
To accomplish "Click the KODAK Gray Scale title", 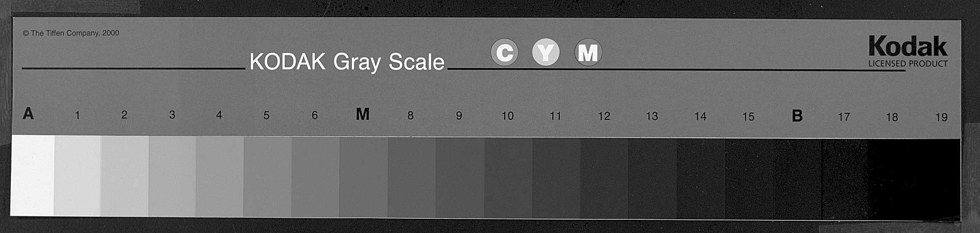I will coord(347,62).
